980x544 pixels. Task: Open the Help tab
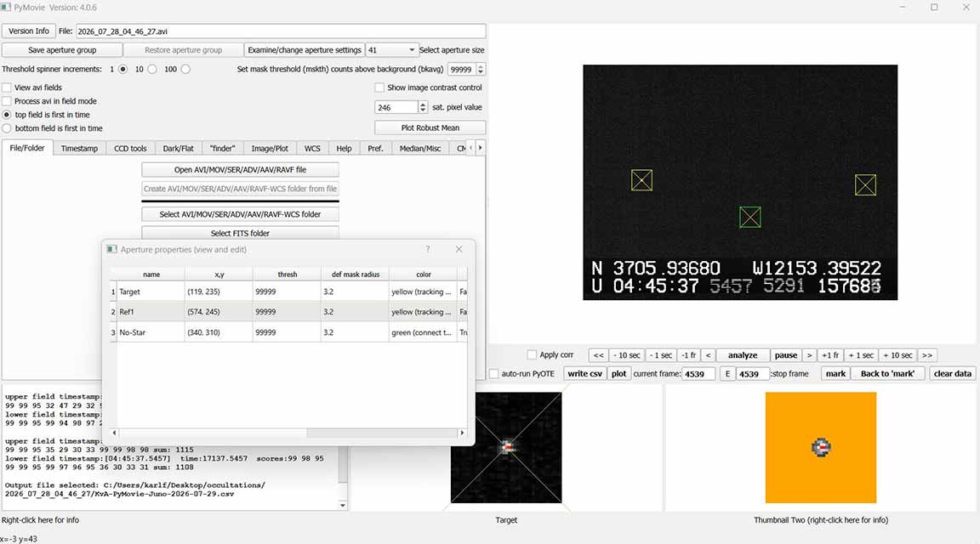[344, 149]
